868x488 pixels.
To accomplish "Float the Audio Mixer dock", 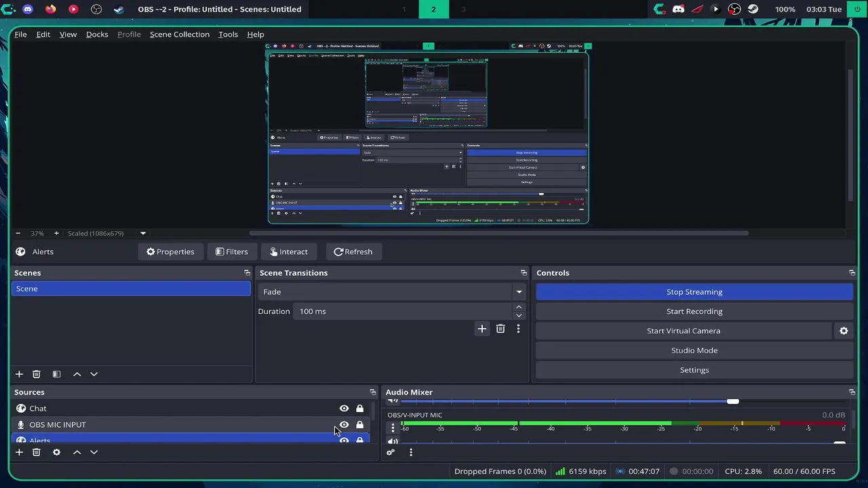I will (852, 392).
